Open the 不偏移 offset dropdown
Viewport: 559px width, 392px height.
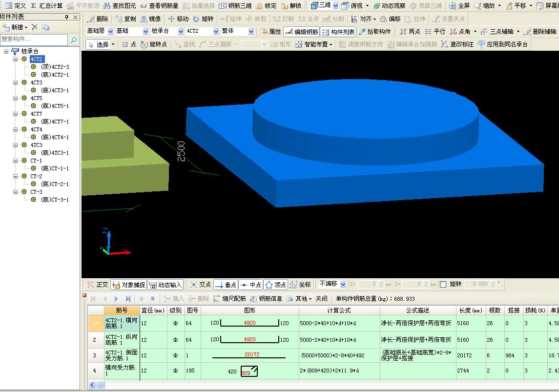click(343, 285)
